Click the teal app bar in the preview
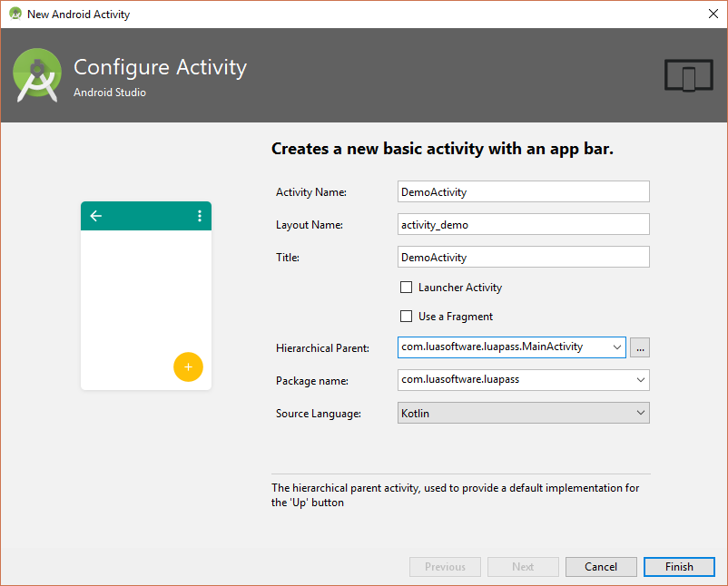The image size is (728, 586). point(145,216)
